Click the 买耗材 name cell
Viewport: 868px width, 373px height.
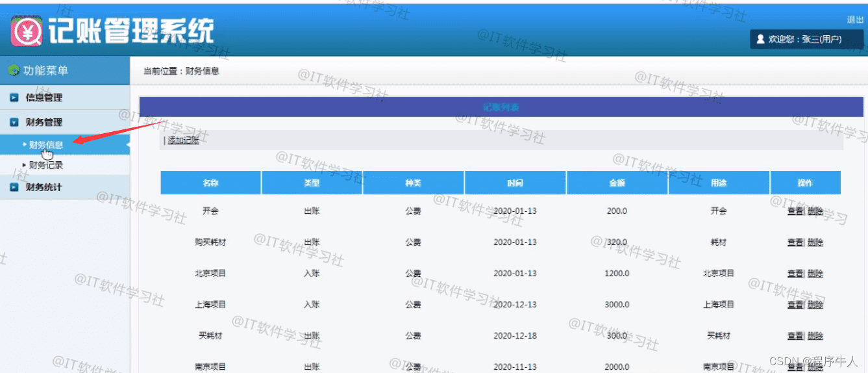(x=210, y=336)
